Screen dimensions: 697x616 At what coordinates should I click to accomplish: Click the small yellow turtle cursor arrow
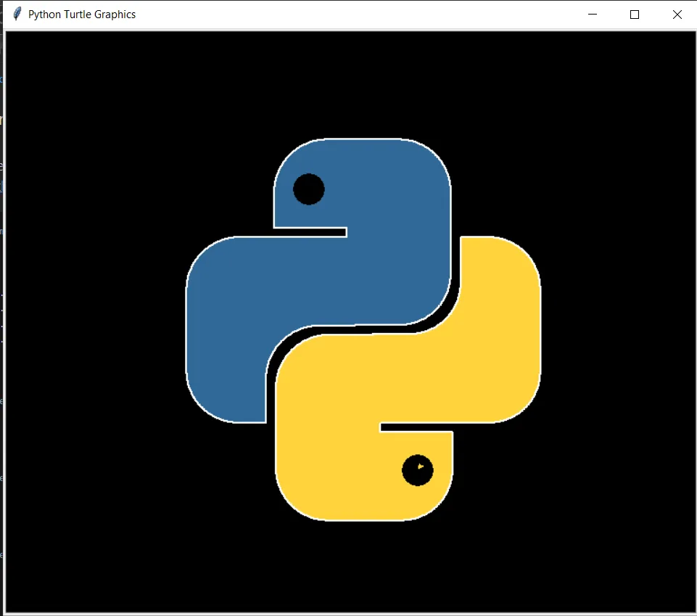point(420,467)
